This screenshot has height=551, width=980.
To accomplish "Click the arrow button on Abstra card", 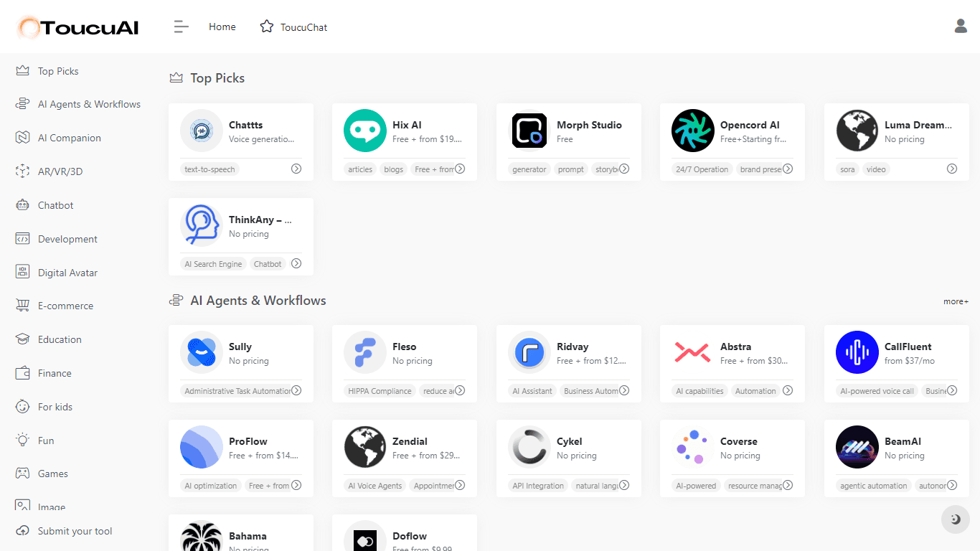I will point(788,390).
